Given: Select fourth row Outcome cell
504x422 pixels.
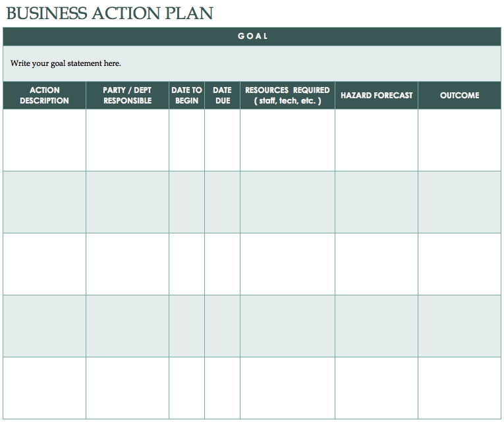Looking at the screenshot, I should (459, 326).
